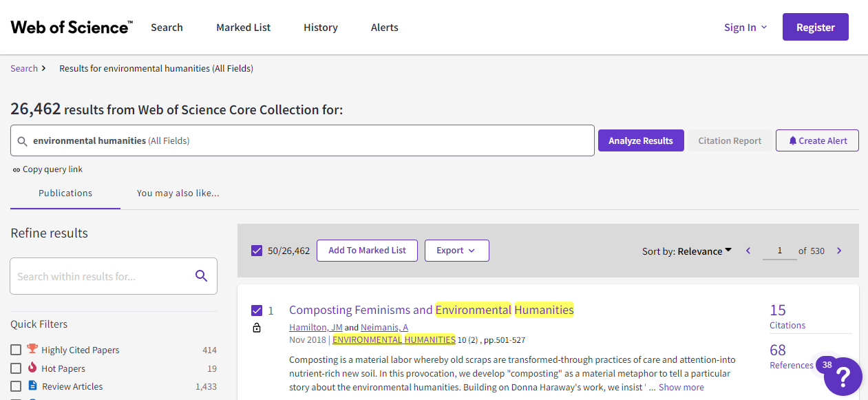Open author Hamilton, JM link
This screenshot has width=868, height=400.
tap(316, 328)
